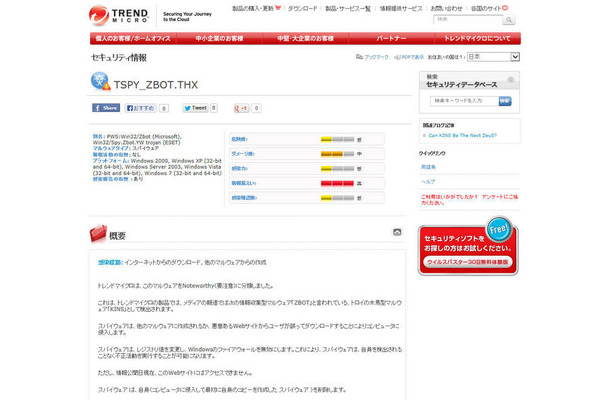This screenshot has height=400, width=610.
Task: Click the top site search input field
Action: point(468,19)
